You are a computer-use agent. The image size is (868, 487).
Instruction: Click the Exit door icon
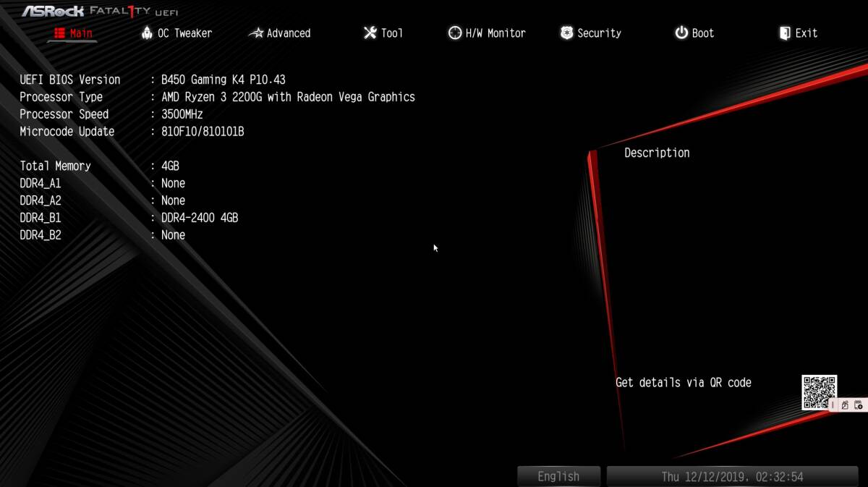(785, 33)
